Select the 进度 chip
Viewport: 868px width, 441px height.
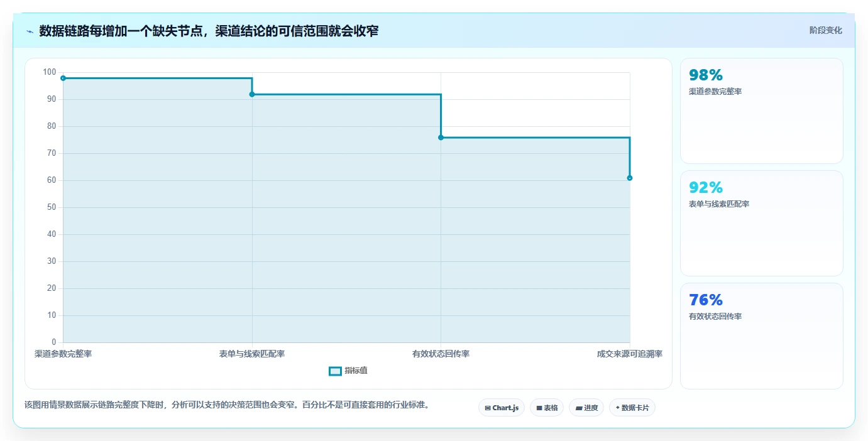tap(586, 408)
